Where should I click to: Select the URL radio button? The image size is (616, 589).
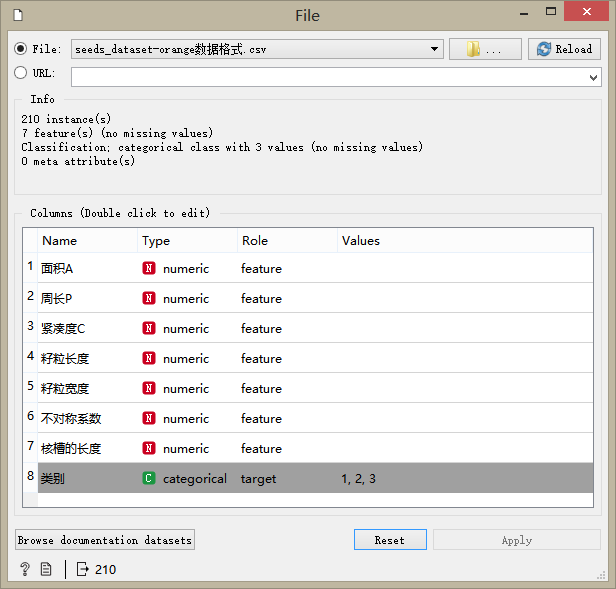point(20,73)
